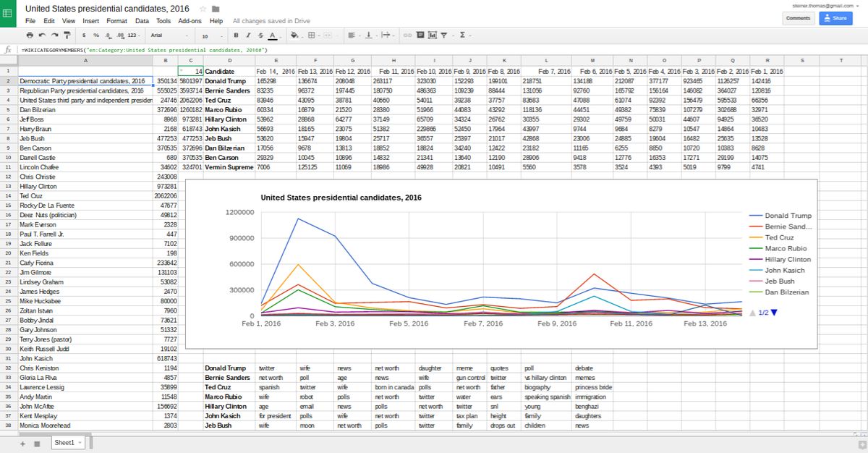The image size is (868, 453).
Task: Open the font size dropdown
Action: tap(211, 35)
